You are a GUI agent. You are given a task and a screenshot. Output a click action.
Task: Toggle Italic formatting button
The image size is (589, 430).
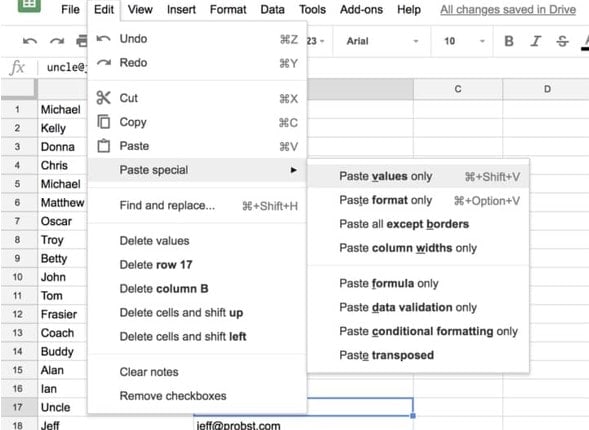click(535, 41)
